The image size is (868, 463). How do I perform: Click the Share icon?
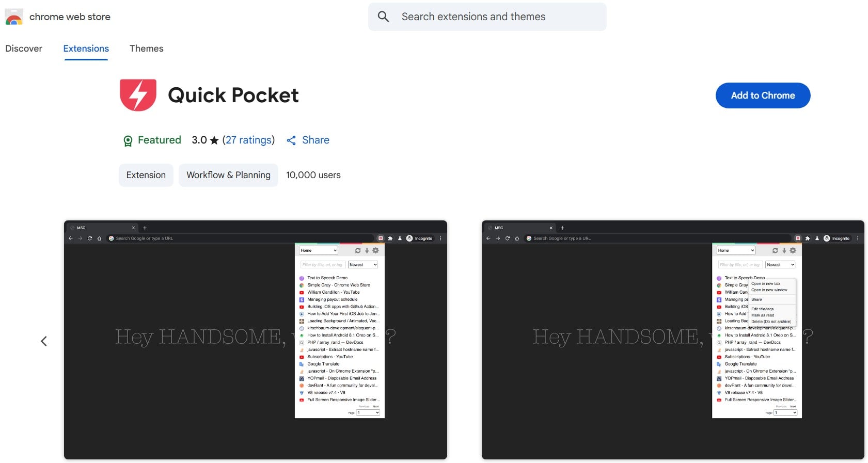point(291,140)
